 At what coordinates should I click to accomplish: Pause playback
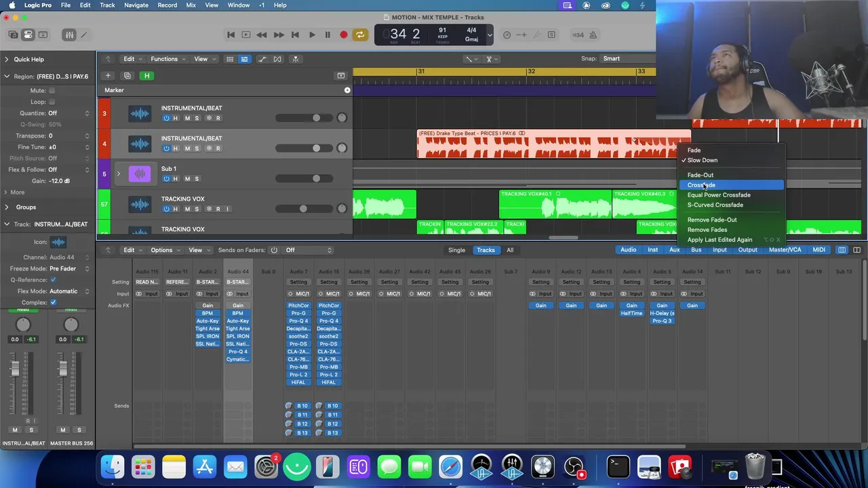(328, 35)
